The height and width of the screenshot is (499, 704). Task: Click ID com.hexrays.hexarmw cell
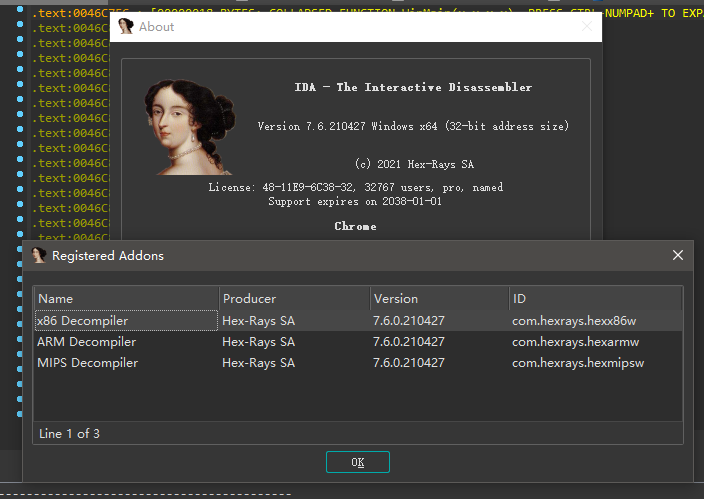[x=575, y=342]
